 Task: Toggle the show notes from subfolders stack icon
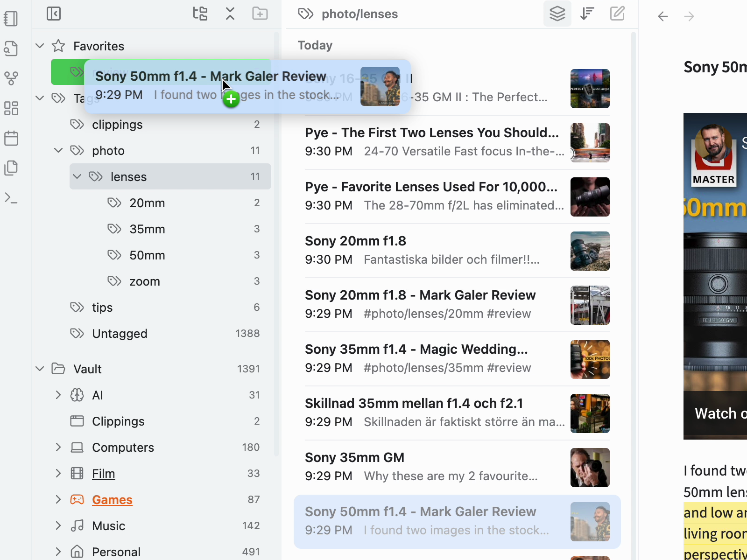point(557,14)
